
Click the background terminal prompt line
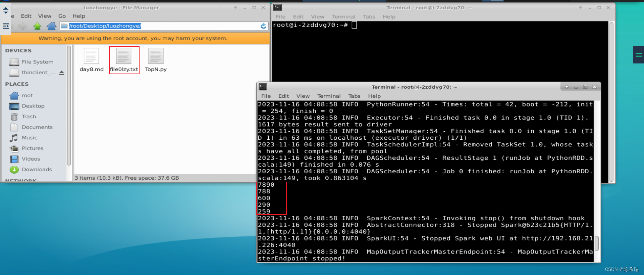315,25
